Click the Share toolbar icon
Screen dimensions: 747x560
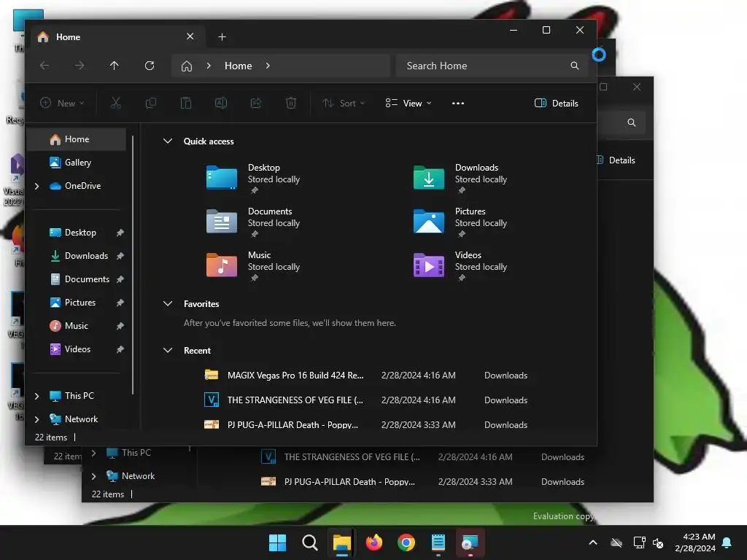[256, 103]
